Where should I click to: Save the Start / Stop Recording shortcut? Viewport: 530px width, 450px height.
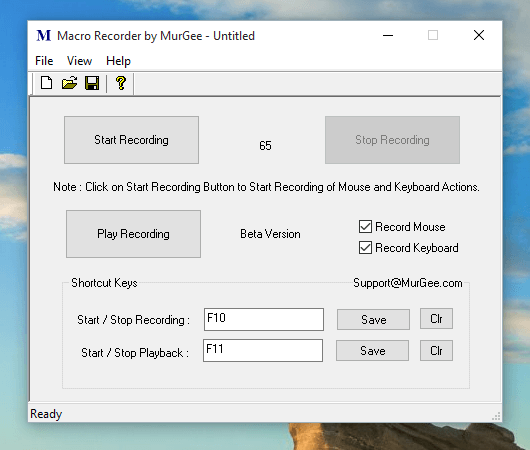pyautogui.click(x=374, y=319)
